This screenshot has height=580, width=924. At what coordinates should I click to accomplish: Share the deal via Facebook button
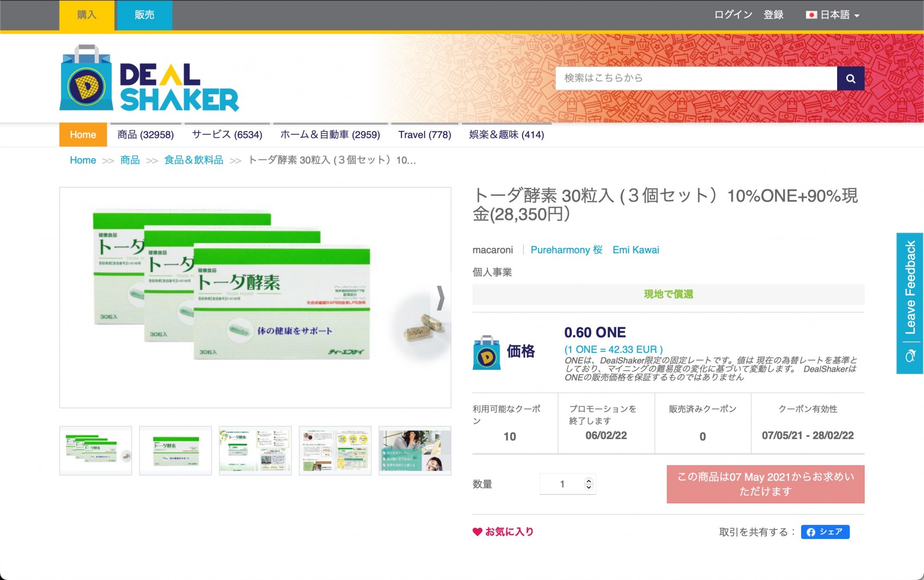(825, 532)
